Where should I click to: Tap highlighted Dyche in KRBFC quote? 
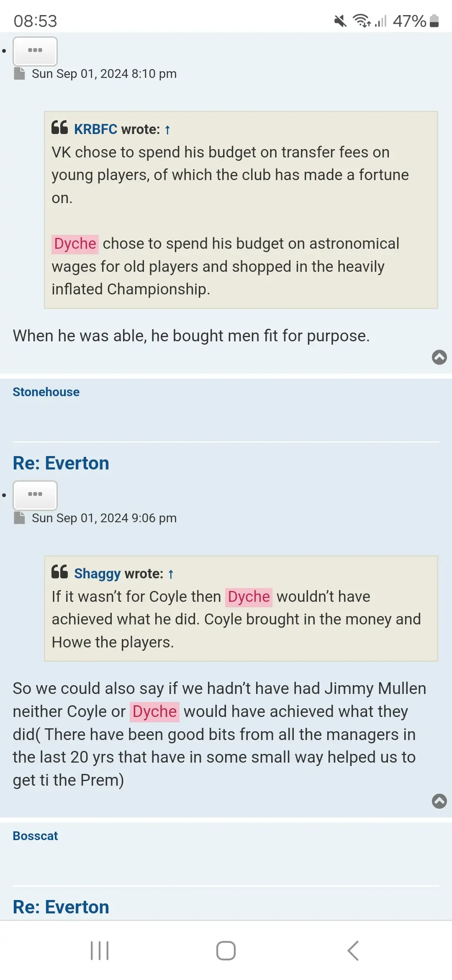pos(75,244)
